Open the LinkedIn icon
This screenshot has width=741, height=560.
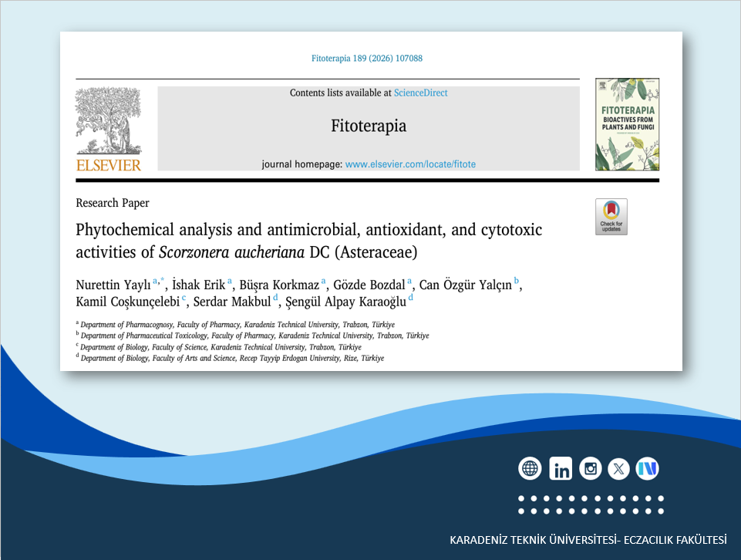[561, 468]
